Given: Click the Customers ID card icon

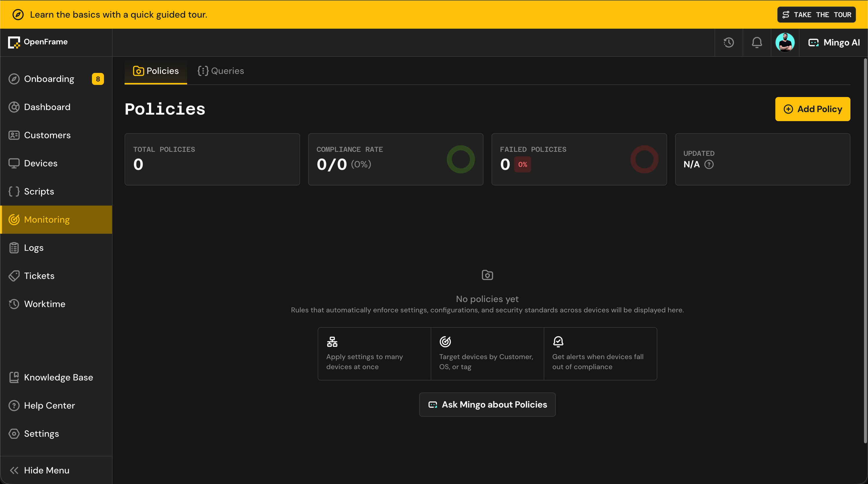Looking at the screenshot, I should [x=14, y=135].
